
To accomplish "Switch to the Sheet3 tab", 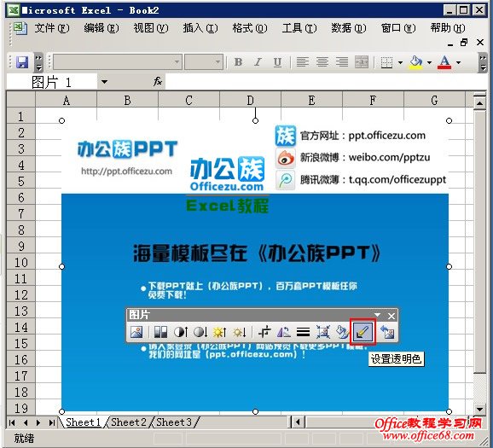I will [174, 422].
